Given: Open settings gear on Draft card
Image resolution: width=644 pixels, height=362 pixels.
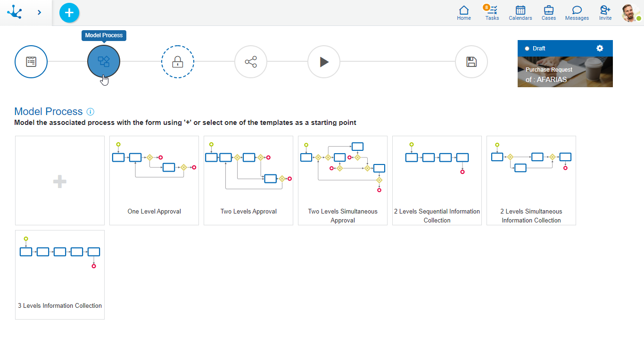Looking at the screenshot, I should click(600, 48).
